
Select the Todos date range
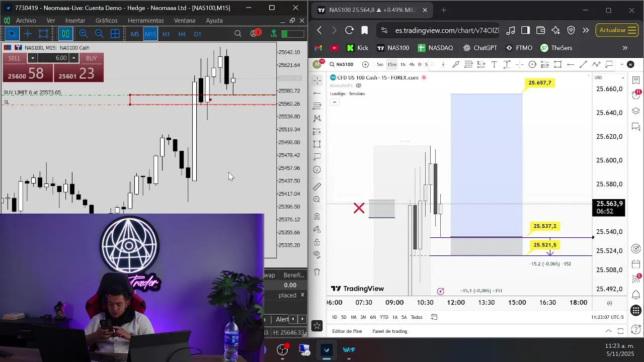[417, 317]
